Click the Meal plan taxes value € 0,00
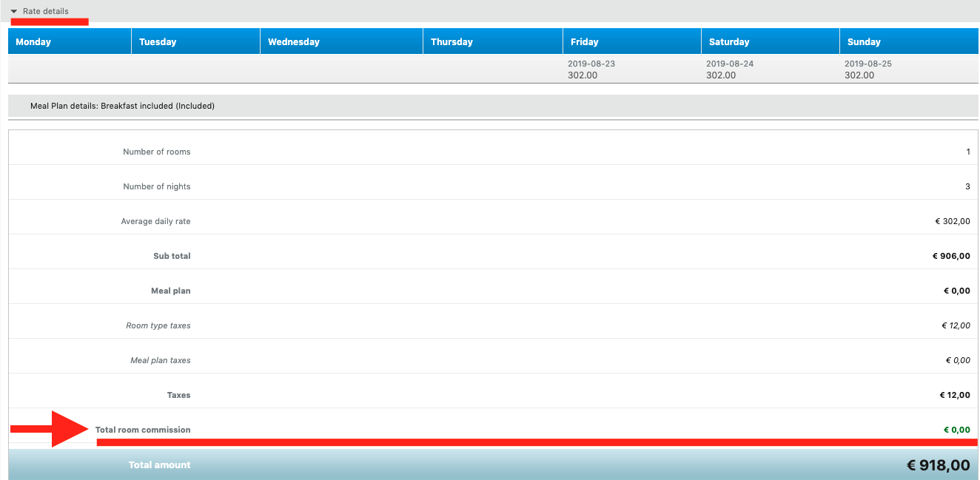 (958, 360)
